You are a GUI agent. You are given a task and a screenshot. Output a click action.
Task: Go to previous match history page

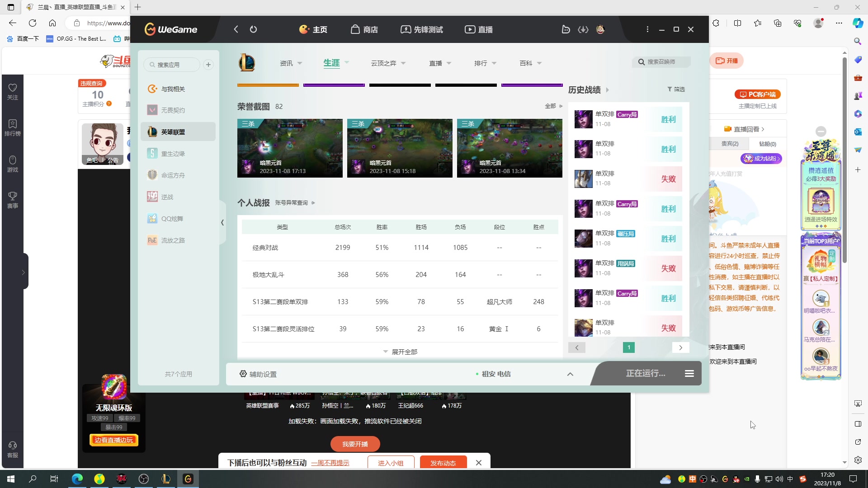pos(577,347)
